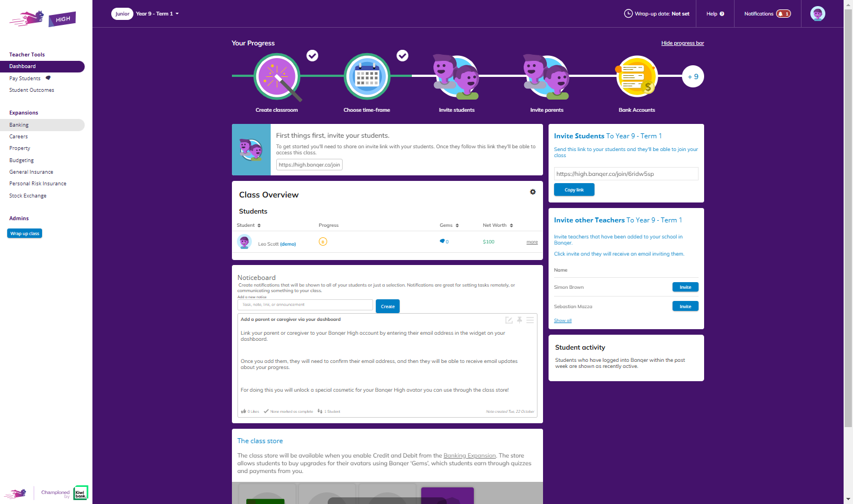Click Create to post a notice
Viewport: 853px width, 504px height.
pyautogui.click(x=387, y=306)
